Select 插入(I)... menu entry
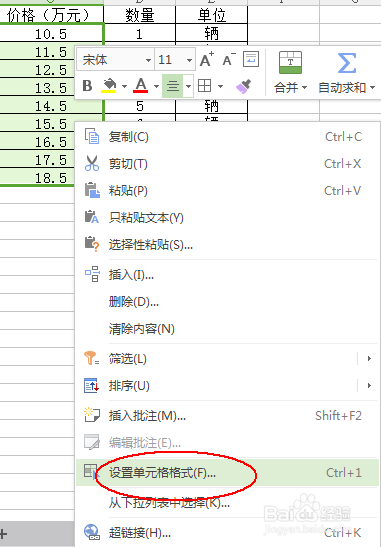 [227, 275]
